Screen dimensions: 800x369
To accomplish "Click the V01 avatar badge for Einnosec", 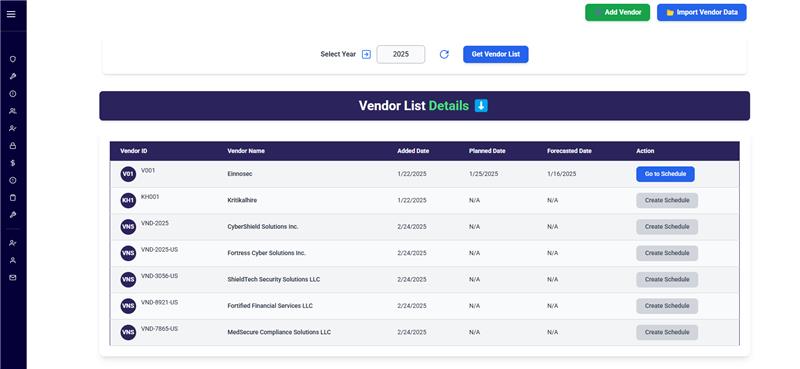I will 128,174.
